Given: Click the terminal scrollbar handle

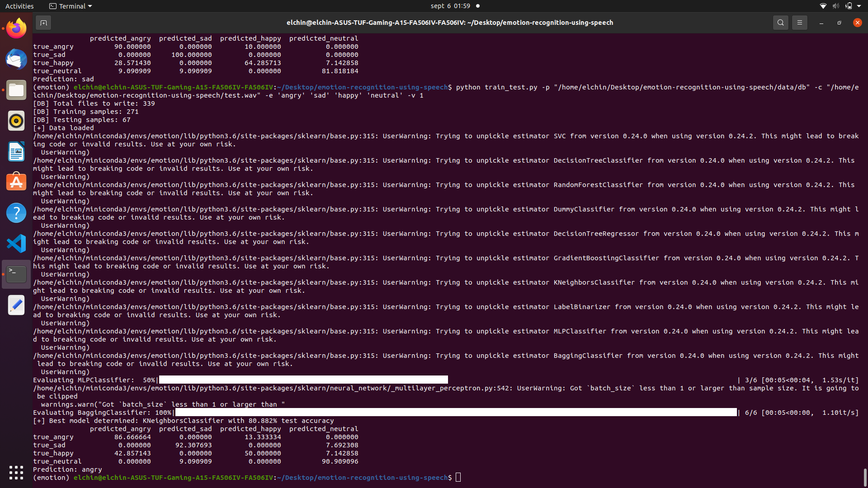Looking at the screenshot, I should (865, 477).
